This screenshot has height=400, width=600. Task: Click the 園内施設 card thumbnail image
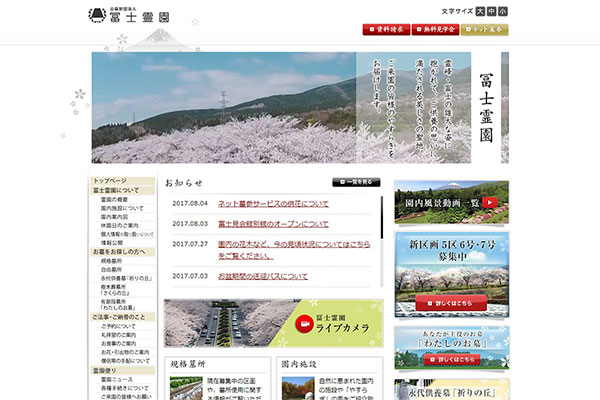298,388
